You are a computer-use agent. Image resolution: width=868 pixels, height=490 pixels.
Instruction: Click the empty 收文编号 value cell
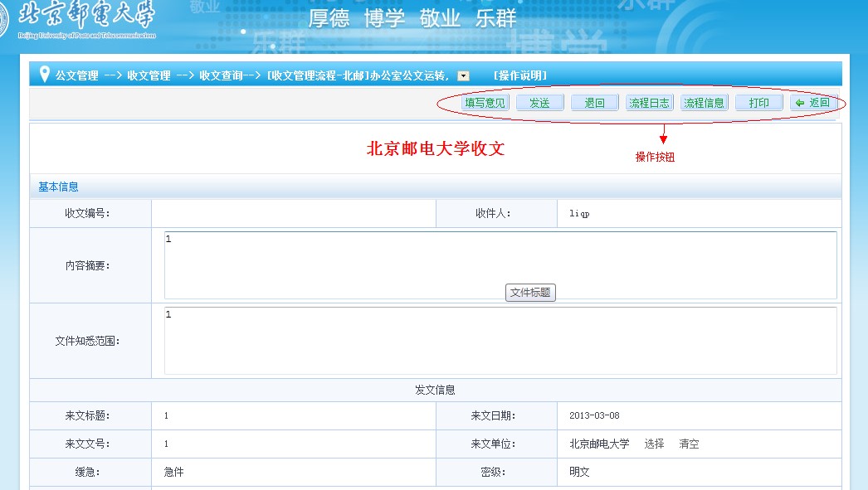[294, 213]
